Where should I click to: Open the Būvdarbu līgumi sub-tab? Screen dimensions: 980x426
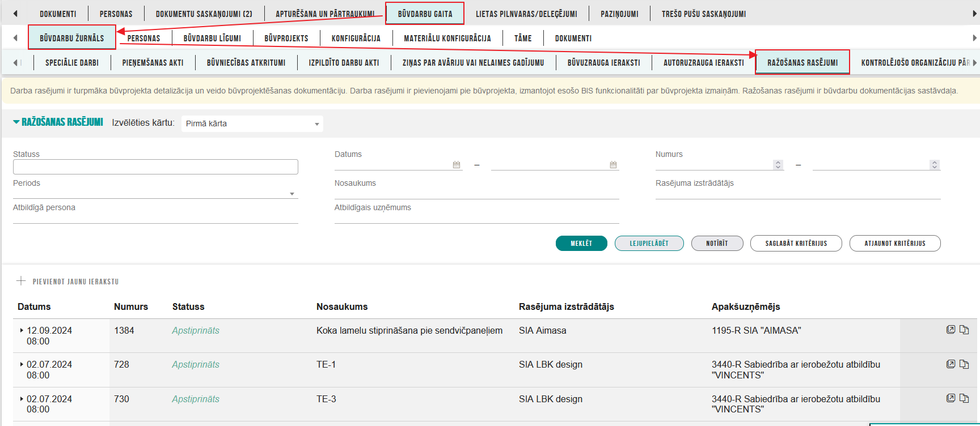click(x=212, y=38)
